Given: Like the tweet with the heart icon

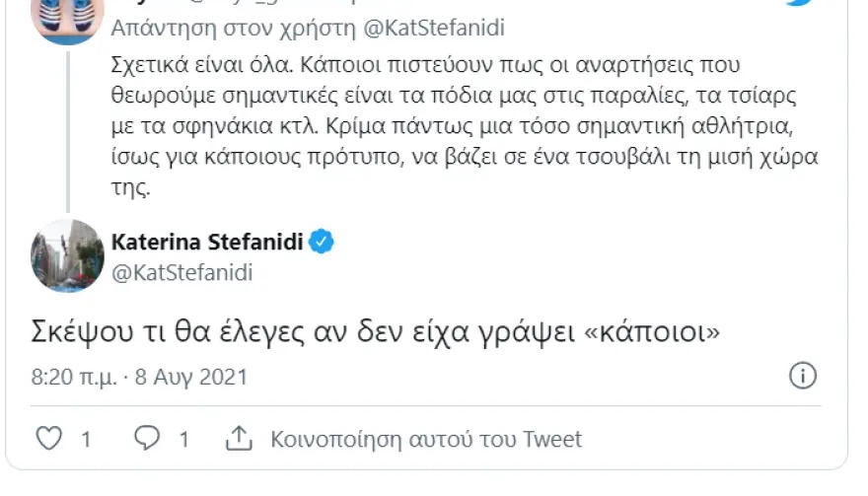Looking at the screenshot, I should [x=48, y=438].
